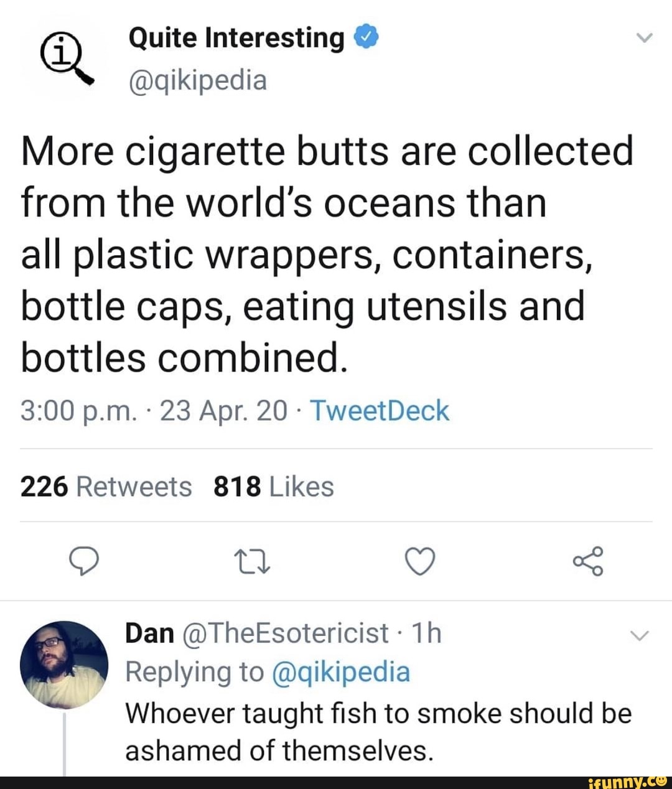Click the blue verified badge
Image resolution: width=672 pixels, height=789 pixels.
point(366,38)
